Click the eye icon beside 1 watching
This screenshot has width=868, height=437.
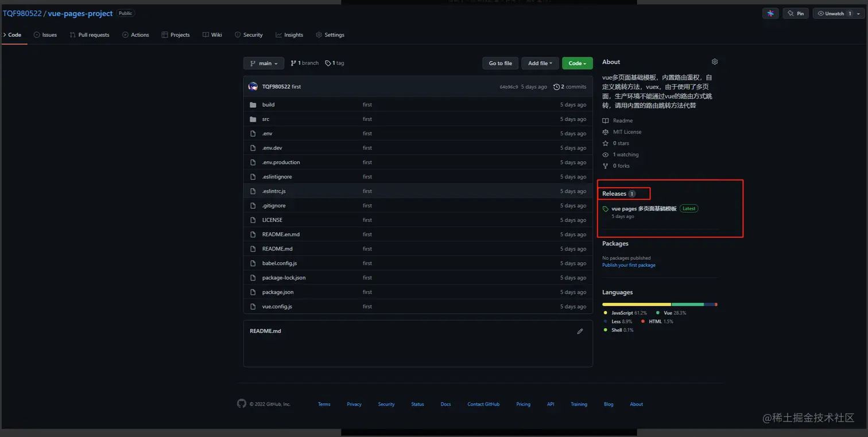pyautogui.click(x=606, y=155)
